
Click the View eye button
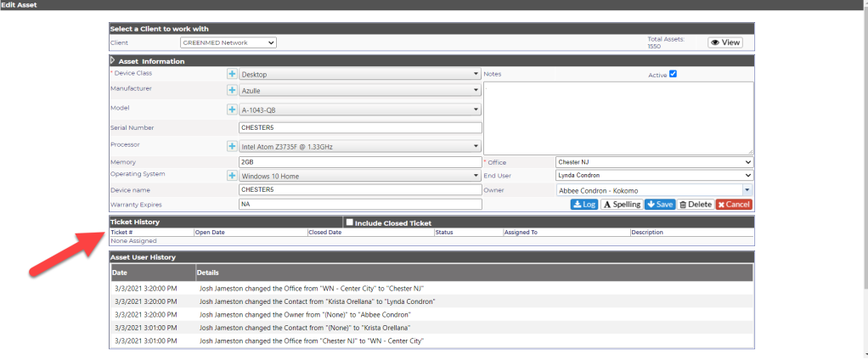pyautogui.click(x=725, y=42)
